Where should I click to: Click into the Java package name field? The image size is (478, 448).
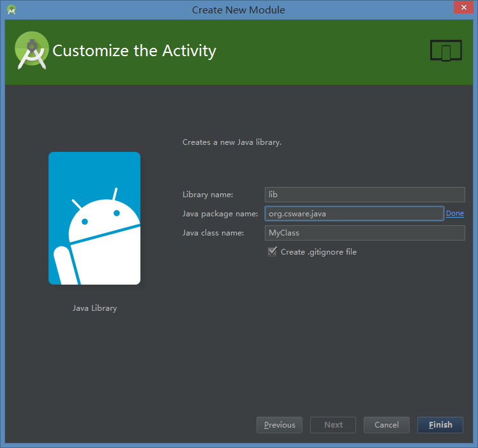point(354,214)
